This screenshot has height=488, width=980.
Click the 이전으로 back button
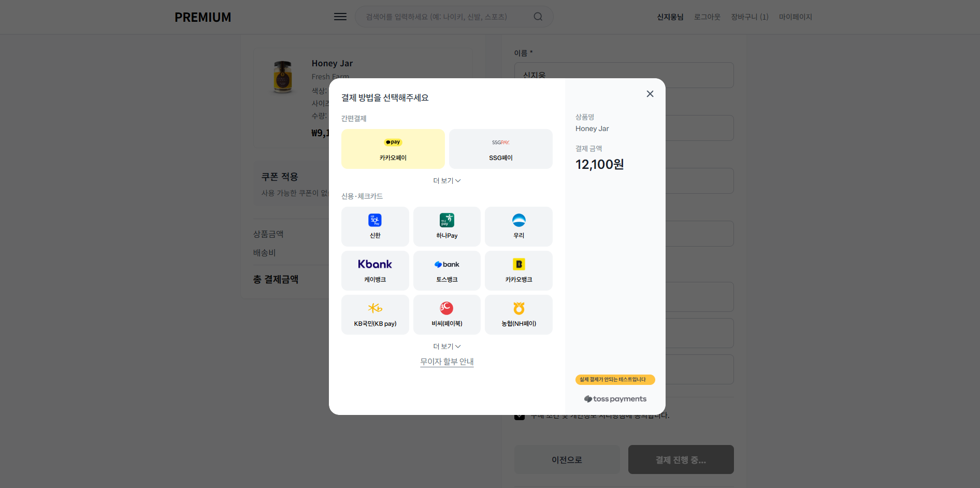click(567, 460)
